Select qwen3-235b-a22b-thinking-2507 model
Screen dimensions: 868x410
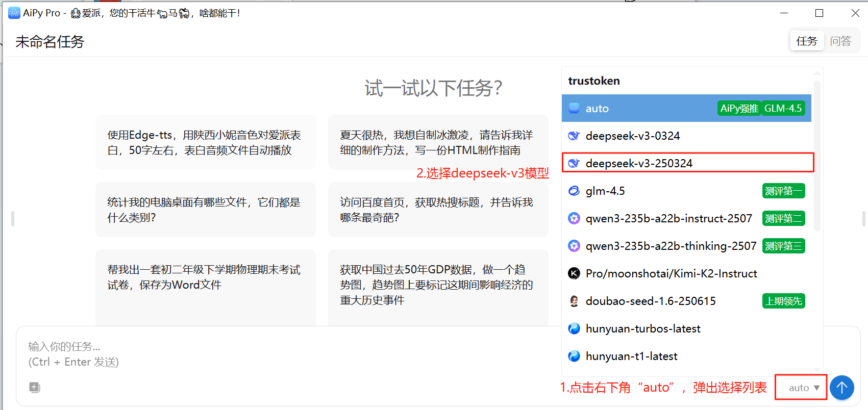686,246
